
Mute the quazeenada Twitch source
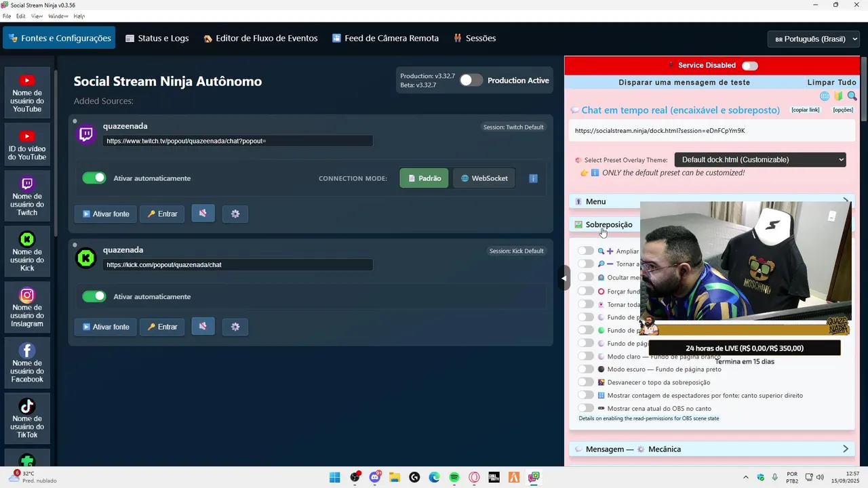[203, 213]
